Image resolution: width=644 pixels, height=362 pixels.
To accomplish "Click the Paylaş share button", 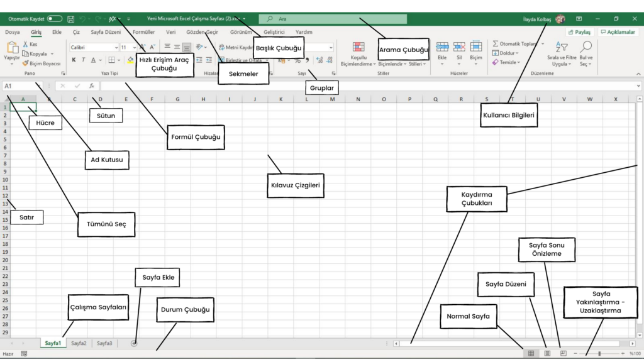I will point(579,32).
